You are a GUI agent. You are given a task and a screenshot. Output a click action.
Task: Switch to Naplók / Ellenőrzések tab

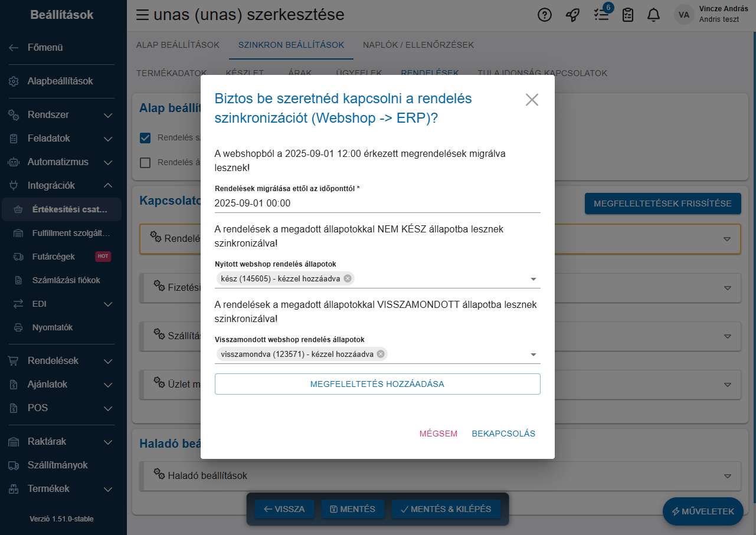point(418,45)
